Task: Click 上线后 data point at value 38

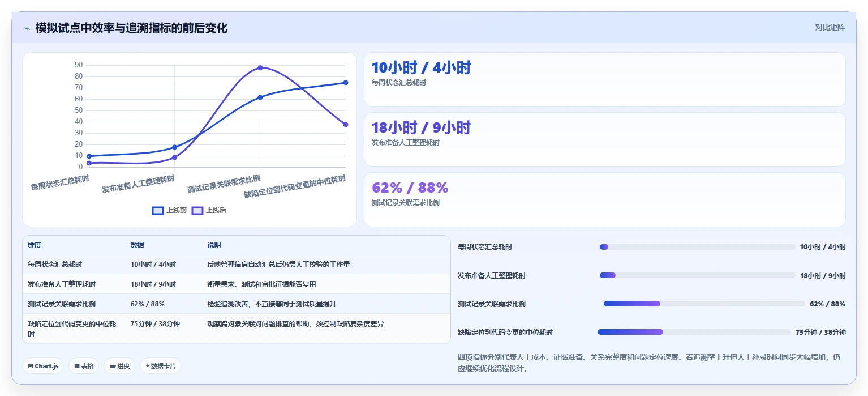Action: coord(346,124)
